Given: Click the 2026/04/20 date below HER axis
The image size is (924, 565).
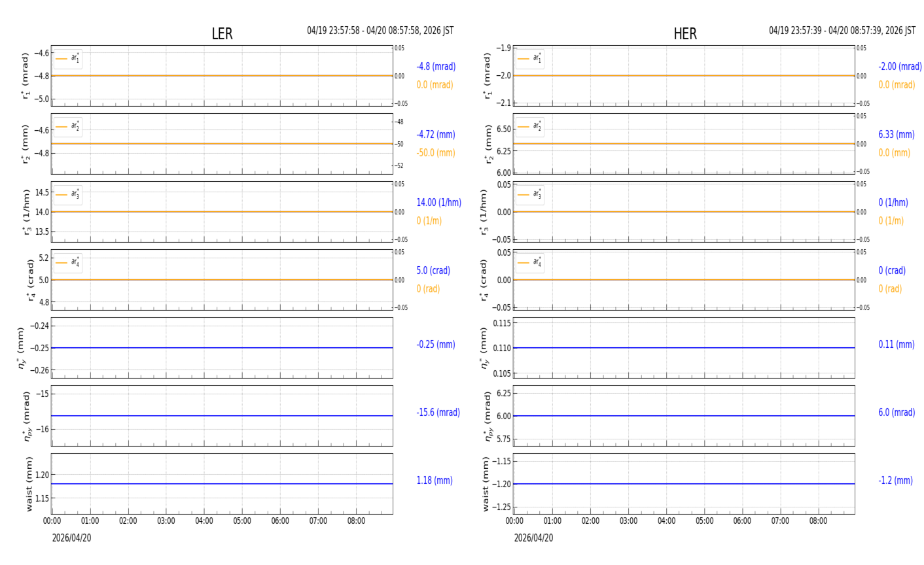Looking at the screenshot, I should pyautogui.click(x=534, y=538).
